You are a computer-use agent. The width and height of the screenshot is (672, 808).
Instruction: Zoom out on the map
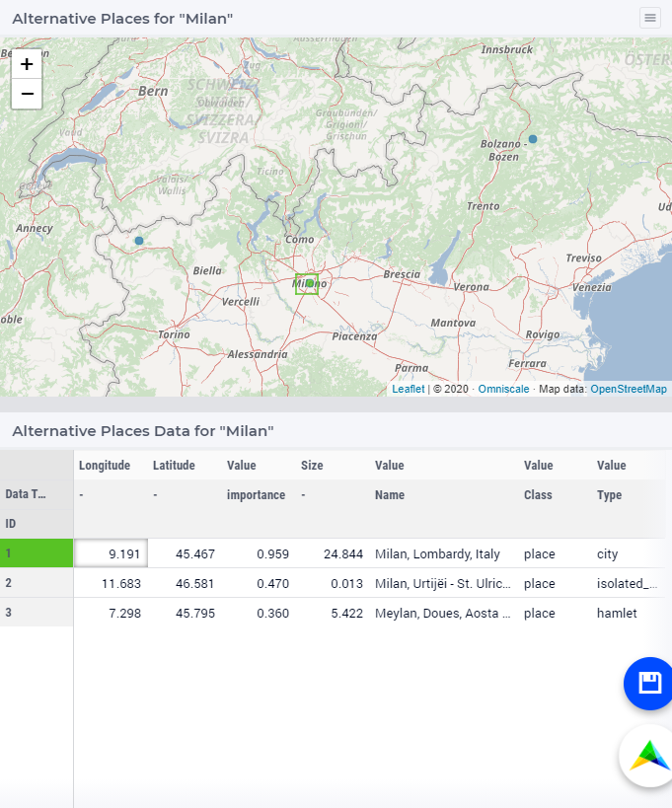(27, 94)
